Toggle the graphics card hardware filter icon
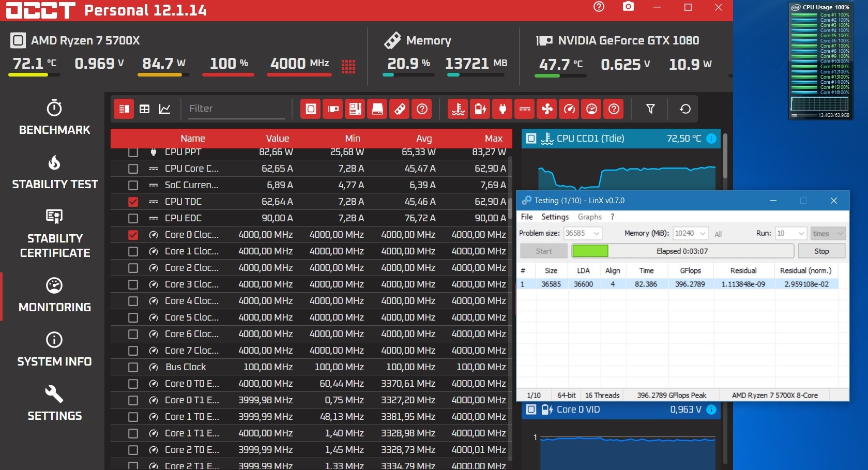868x470 pixels. point(333,109)
